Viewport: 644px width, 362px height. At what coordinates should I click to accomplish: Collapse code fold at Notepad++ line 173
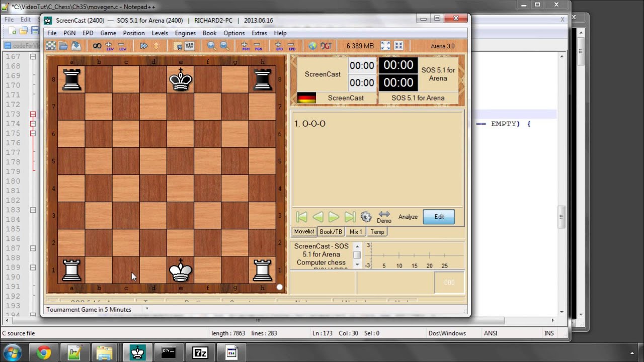(x=33, y=114)
